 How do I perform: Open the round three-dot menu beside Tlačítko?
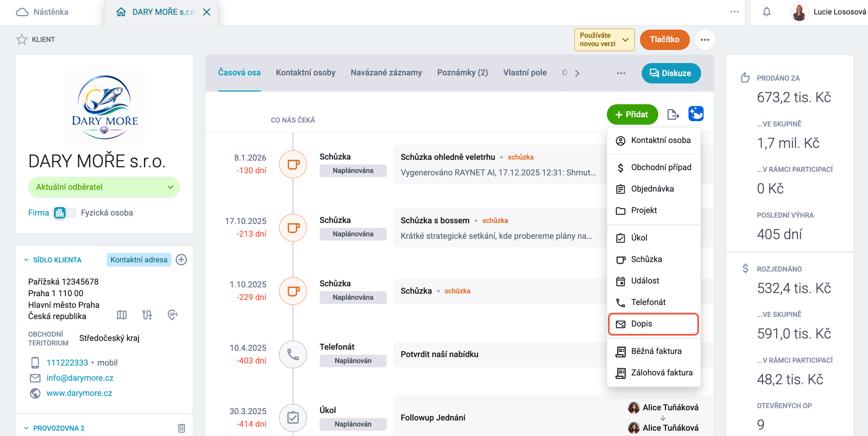(x=705, y=40)
